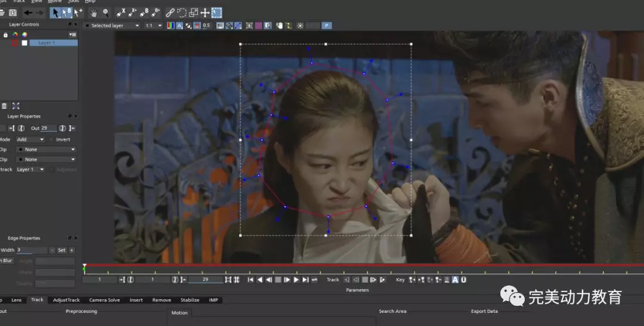The image size is (644, 326).
Task: Click the Save project disk icon
Action: (x=13, y=13)
